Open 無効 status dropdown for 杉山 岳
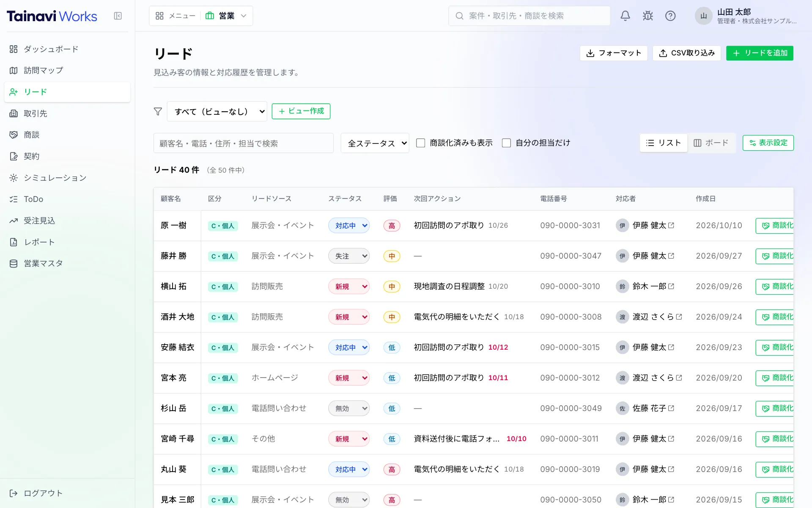This screenshot has height=508, width=812. pyautogui.click(x=349, y=409)
